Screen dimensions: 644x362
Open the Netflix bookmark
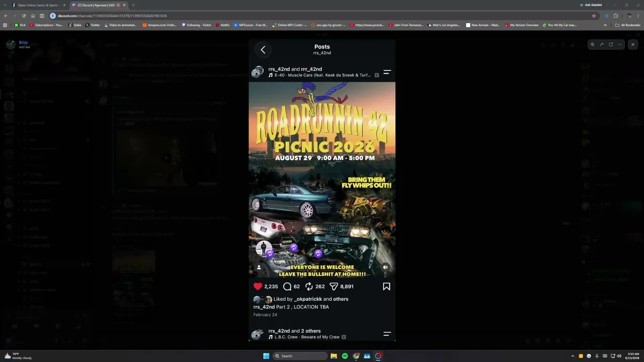pyautogui.click(x=222, y=25)
